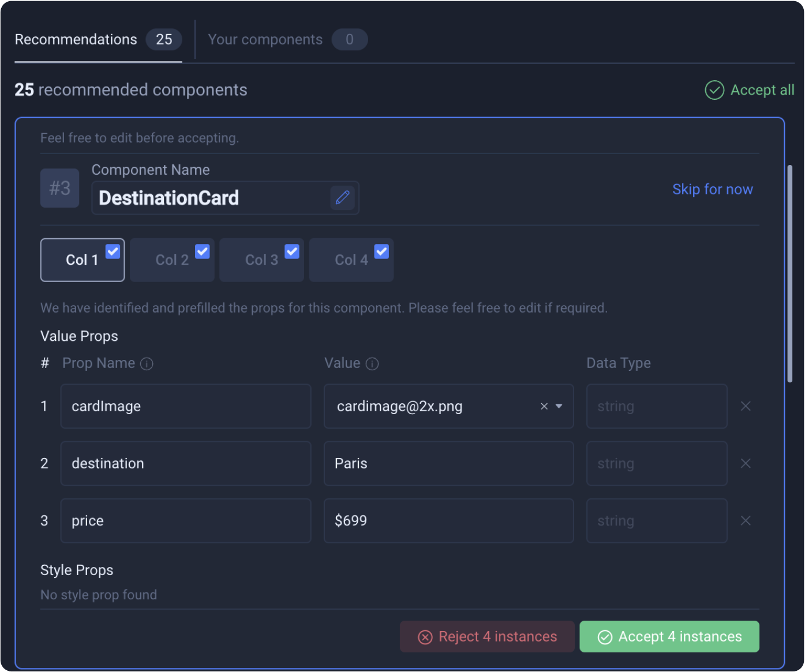This screenshot has width=805, height=672.
Task: Uncheck the Col 1 checkbox
Action: pyautogui.click(x=113, y=251)
